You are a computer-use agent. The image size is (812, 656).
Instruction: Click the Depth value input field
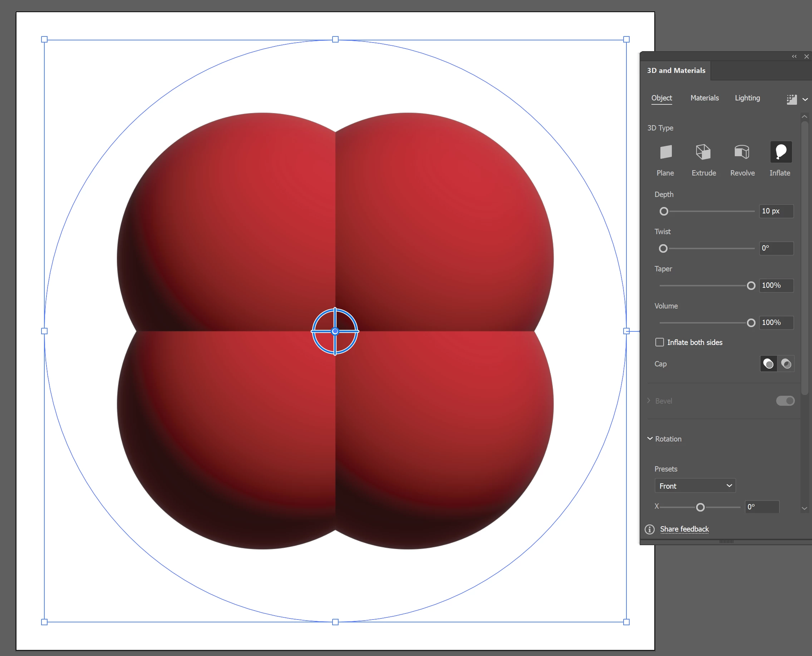tap(776, 211)
